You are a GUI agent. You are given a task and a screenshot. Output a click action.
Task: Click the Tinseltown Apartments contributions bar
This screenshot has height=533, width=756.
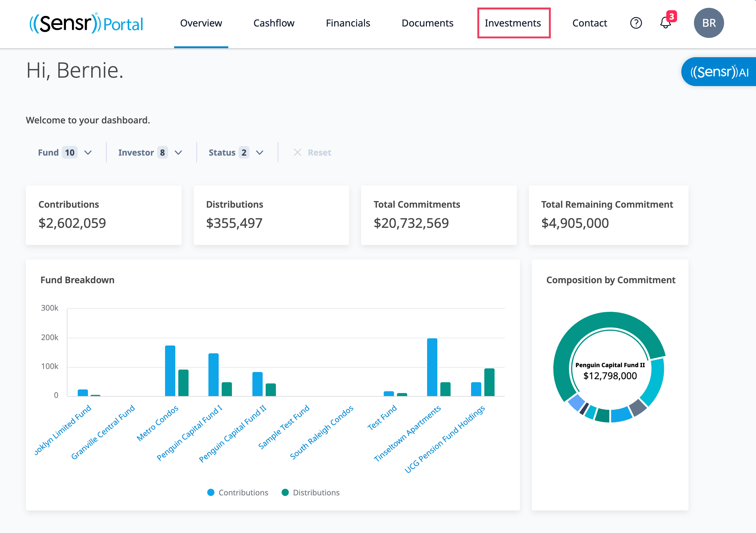click(x=432, y=367)
